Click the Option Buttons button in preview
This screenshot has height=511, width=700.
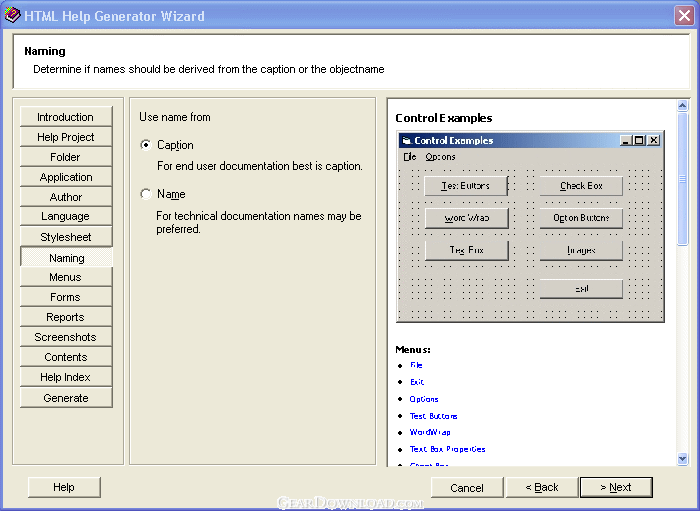(581, 218)
